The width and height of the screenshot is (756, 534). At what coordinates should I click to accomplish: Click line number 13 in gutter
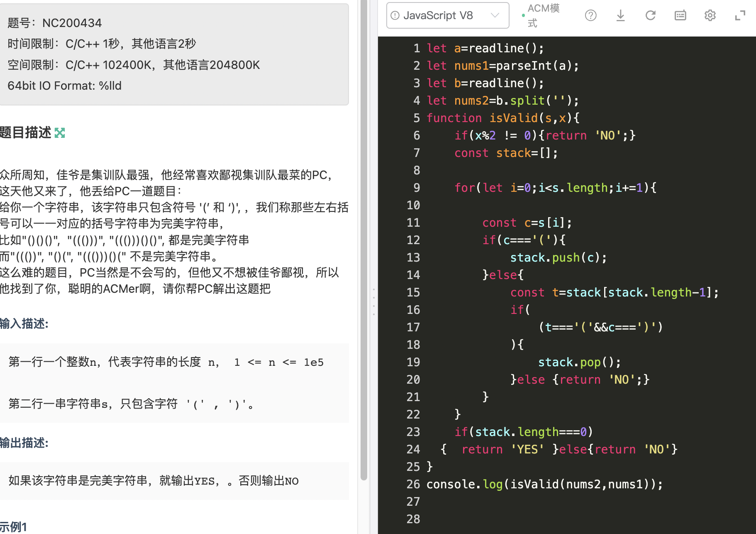coord(413,257)
